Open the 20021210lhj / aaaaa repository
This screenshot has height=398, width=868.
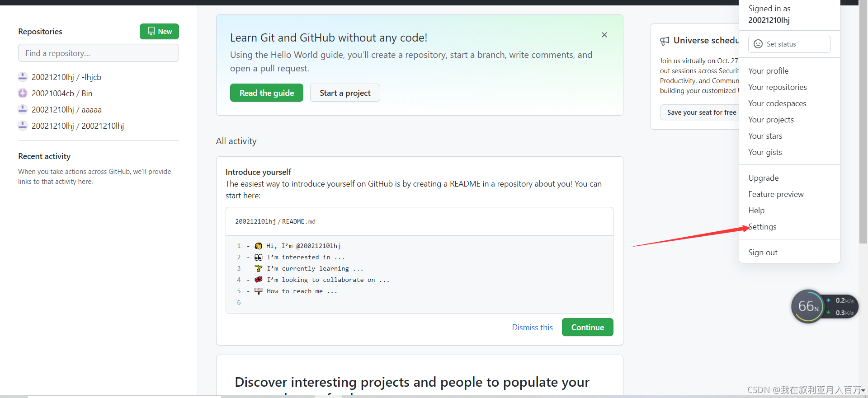pyautogui.click(x=66, y=110)
